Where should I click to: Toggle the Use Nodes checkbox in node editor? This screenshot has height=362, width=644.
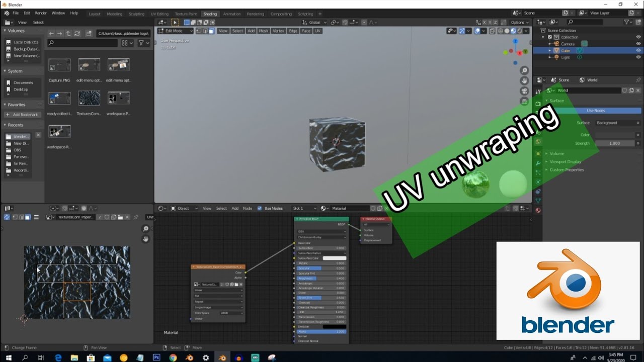[x=260, y=208]
